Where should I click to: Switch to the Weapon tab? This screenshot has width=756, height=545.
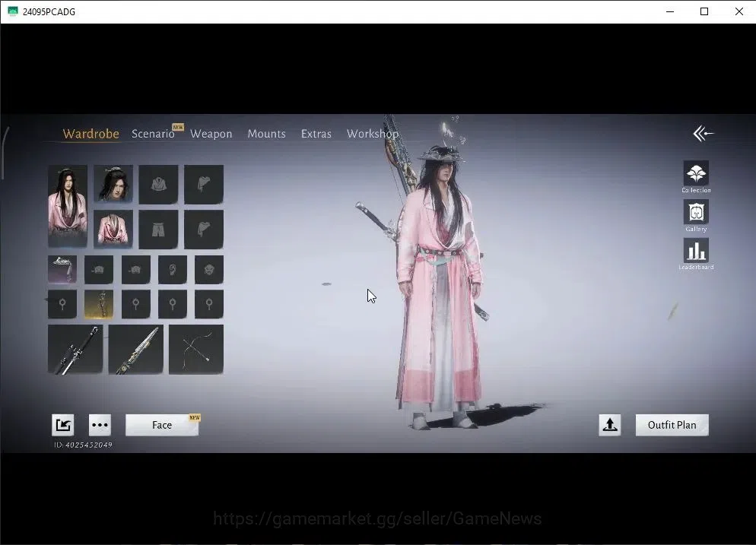tap(211, 134)
